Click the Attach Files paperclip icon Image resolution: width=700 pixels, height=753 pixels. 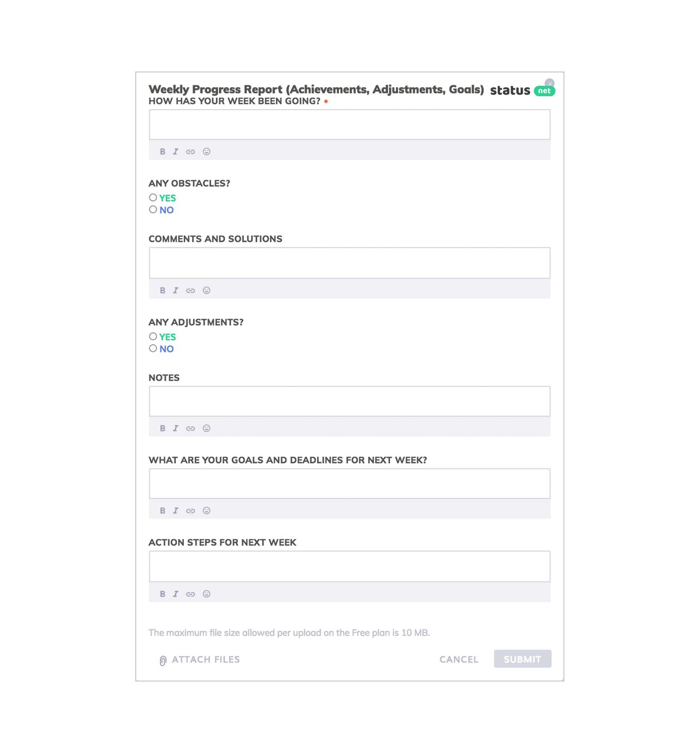coord(162,660)
